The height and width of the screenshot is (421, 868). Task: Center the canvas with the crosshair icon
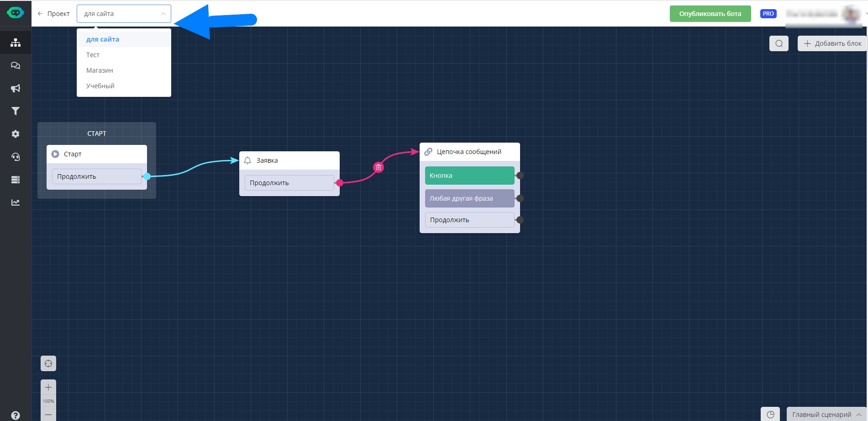pyautogui.click(x=48, y=364)
